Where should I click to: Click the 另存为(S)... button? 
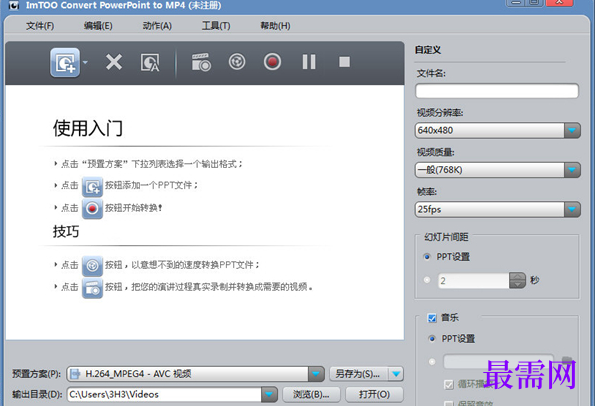tap(358, 374)
